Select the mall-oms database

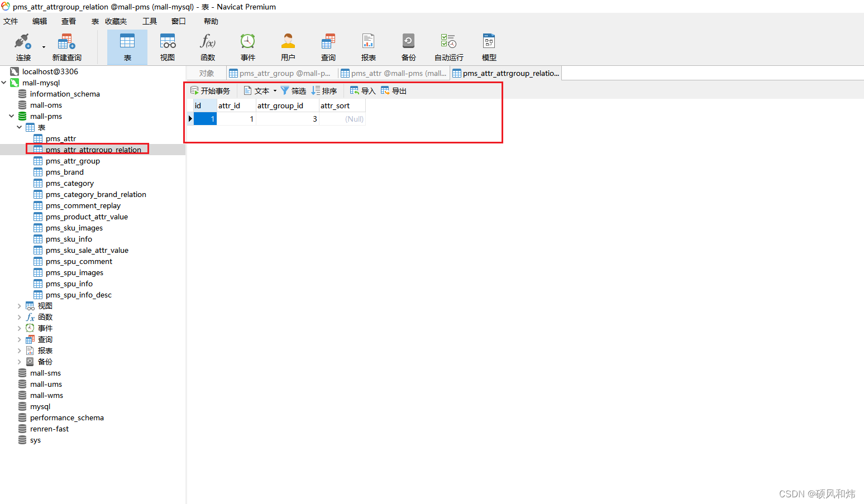(x=46, y=105)
